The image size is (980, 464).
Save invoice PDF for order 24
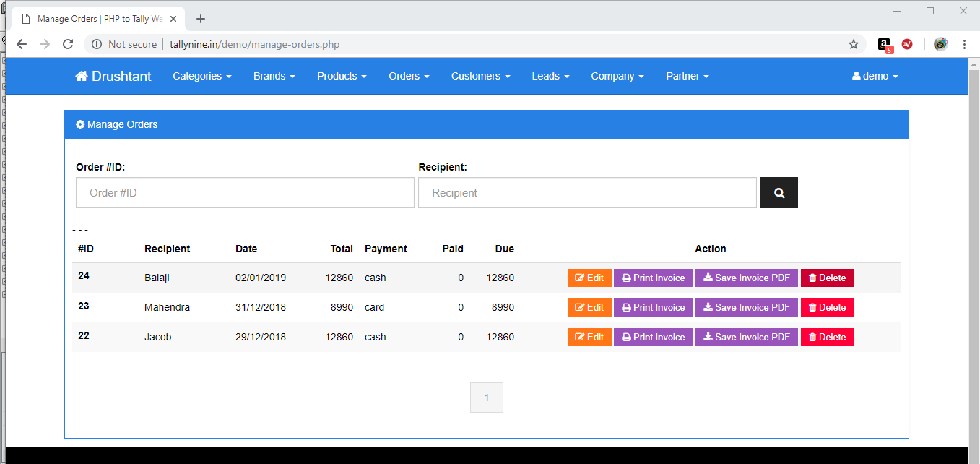pos(746,278)
